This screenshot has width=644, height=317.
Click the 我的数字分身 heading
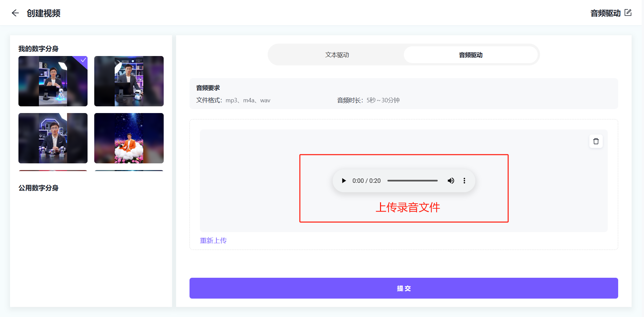pyautogui.click(x=39, y=49)
